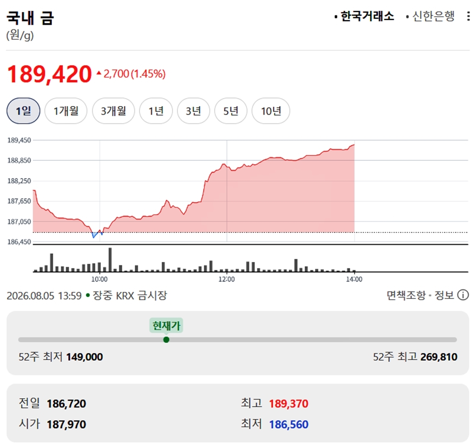Image resolution: width=476 pixels, height=448 pixels.
Task: Click the 10:00 marker on chart timeline
Action: 99,279
